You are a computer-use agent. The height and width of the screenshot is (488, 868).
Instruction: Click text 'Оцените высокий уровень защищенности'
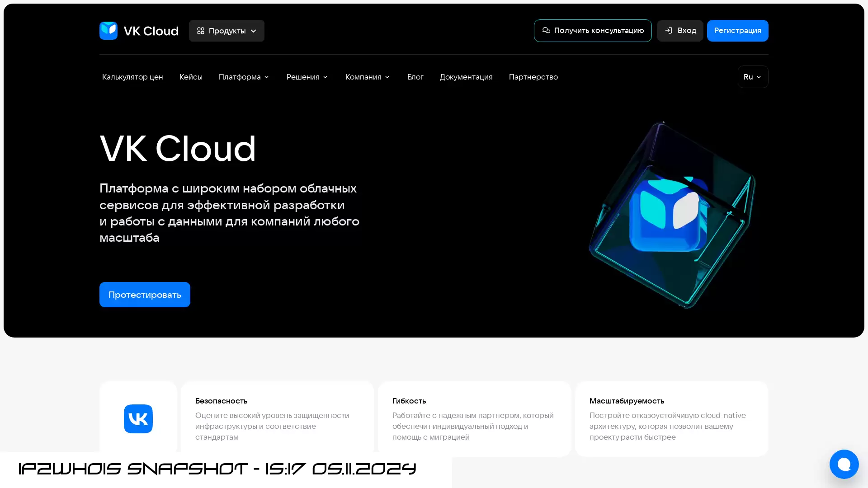[x=272, y=415]
